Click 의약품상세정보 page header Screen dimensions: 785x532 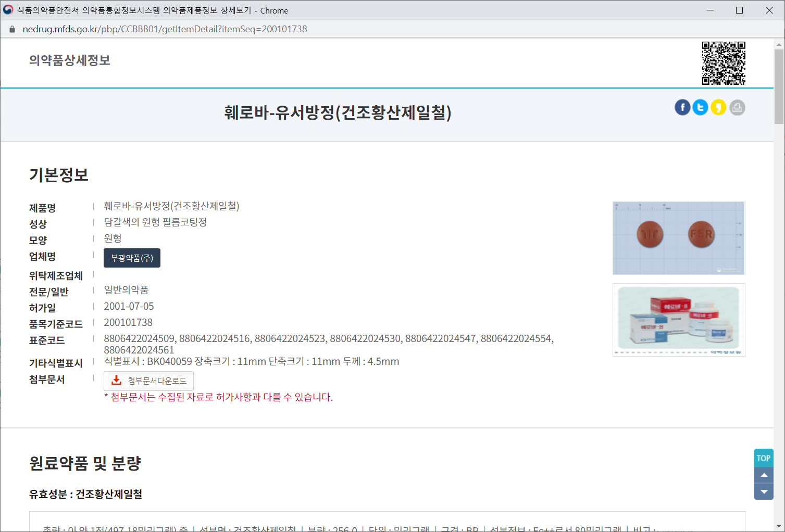click(x=70, y=60)
